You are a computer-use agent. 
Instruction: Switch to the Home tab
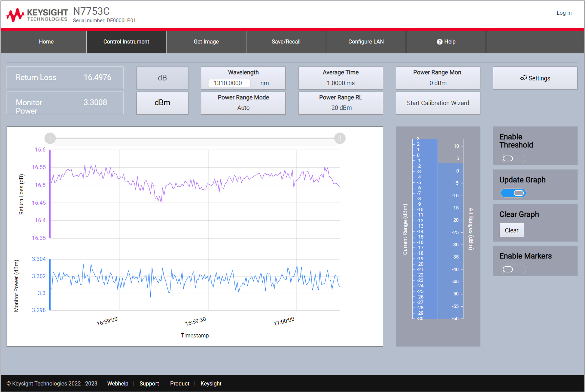(46, 42)
